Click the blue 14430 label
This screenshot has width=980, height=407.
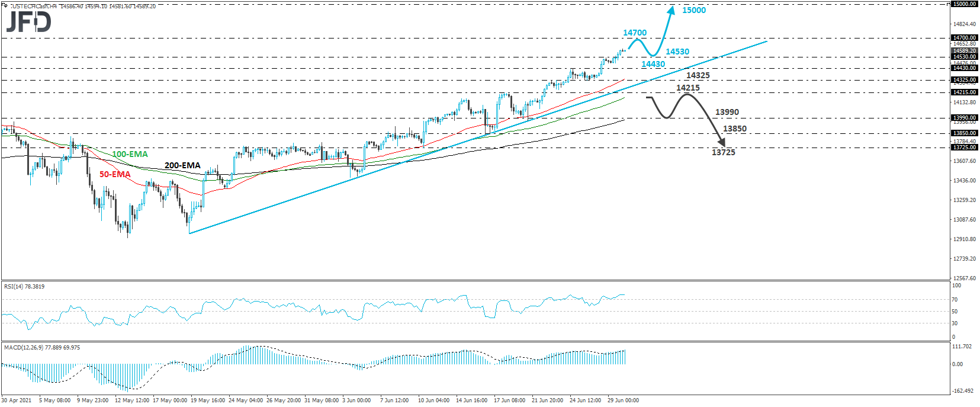(x=653, y=64)
